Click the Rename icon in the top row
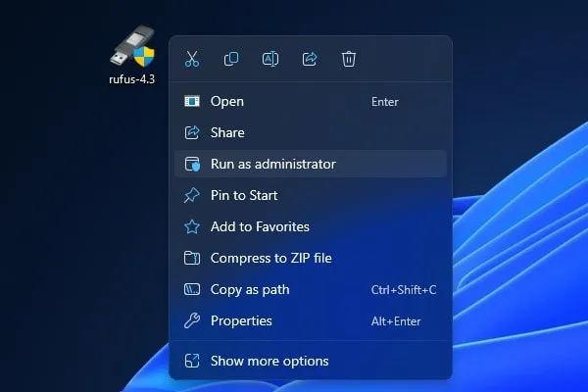 [x=270, y=59]
